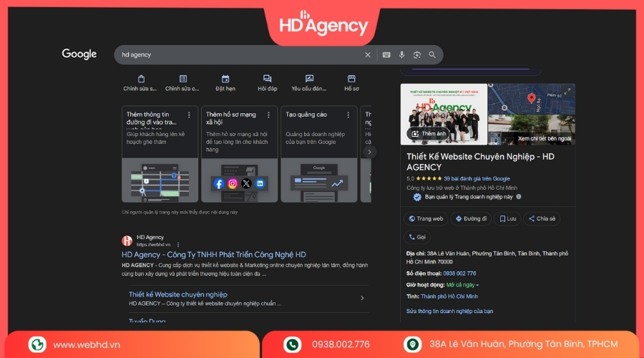Open the first Chỉnh sửa shopping bag icon
Screen dimensions: 644x358
click(141, 79)
